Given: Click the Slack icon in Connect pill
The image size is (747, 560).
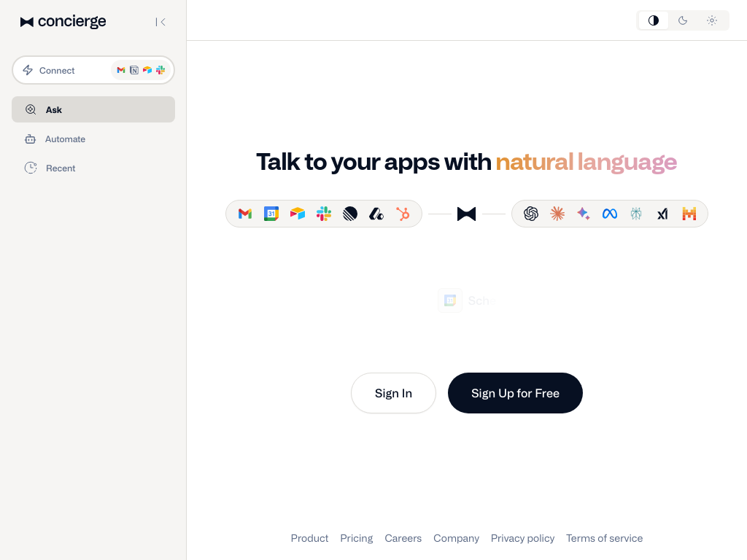Looking at the screenshot, I should click(x=160, y=70).
